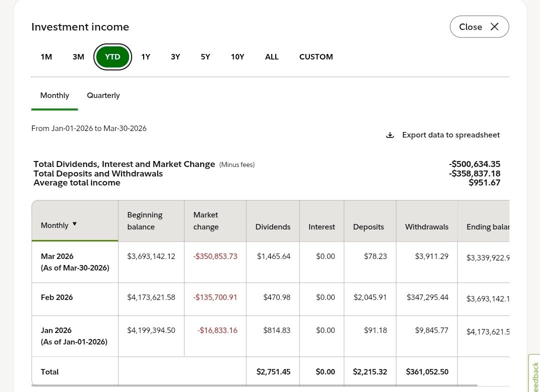This screenshot has height=392, width=540.
Task: Switch to the Monthly tab
Action: point(55,95)
